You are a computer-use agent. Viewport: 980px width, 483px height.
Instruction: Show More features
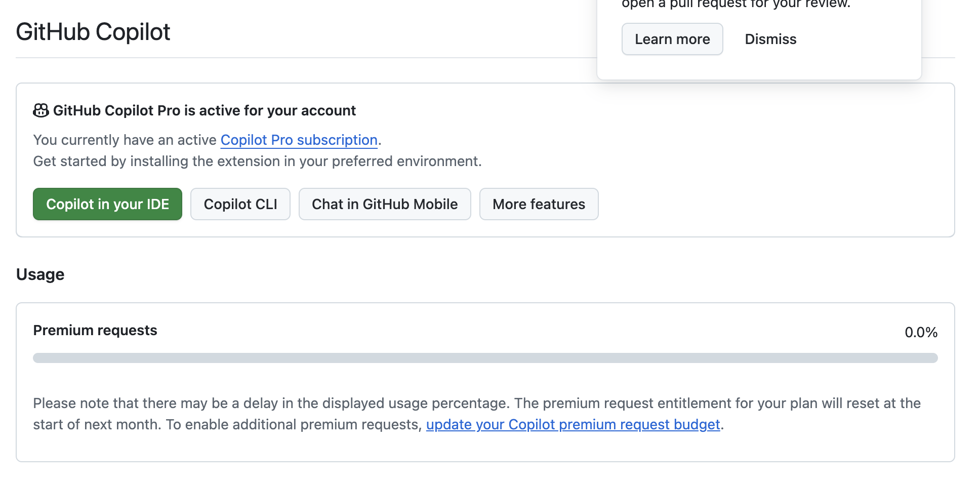point(539,204)
